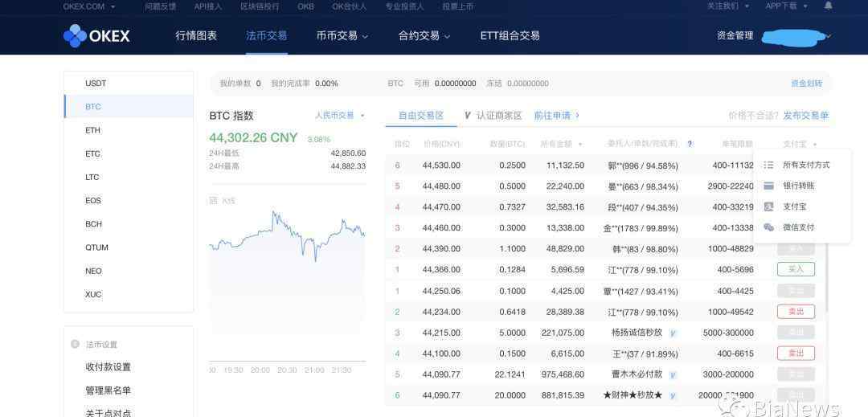
Task: Click the 资金划转 link
Action: coord(807,84)
